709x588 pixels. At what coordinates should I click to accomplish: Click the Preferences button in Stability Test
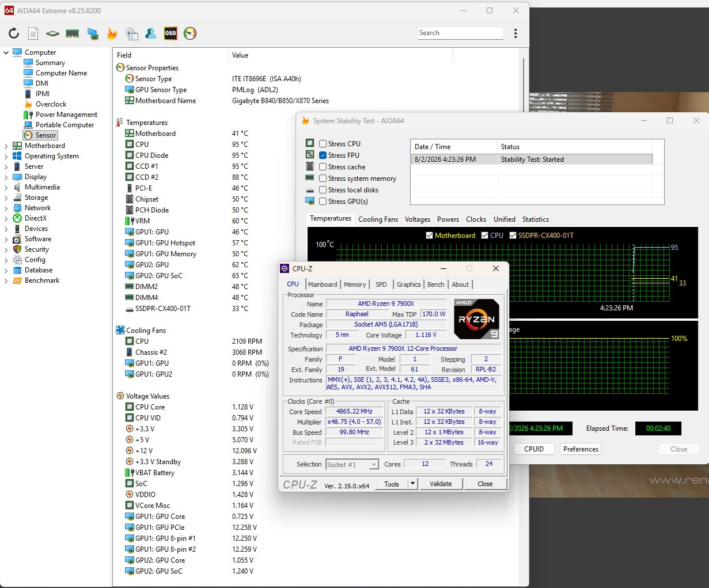581,449
